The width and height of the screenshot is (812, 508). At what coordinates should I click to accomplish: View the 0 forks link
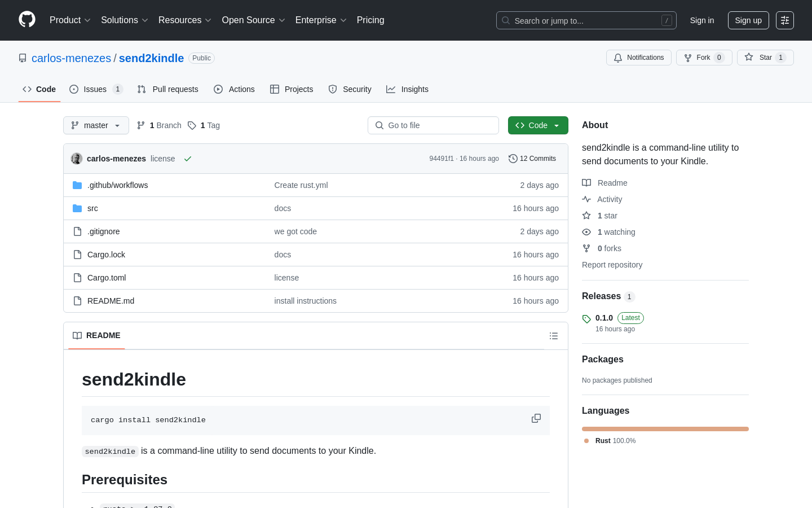tap(602, 248)
